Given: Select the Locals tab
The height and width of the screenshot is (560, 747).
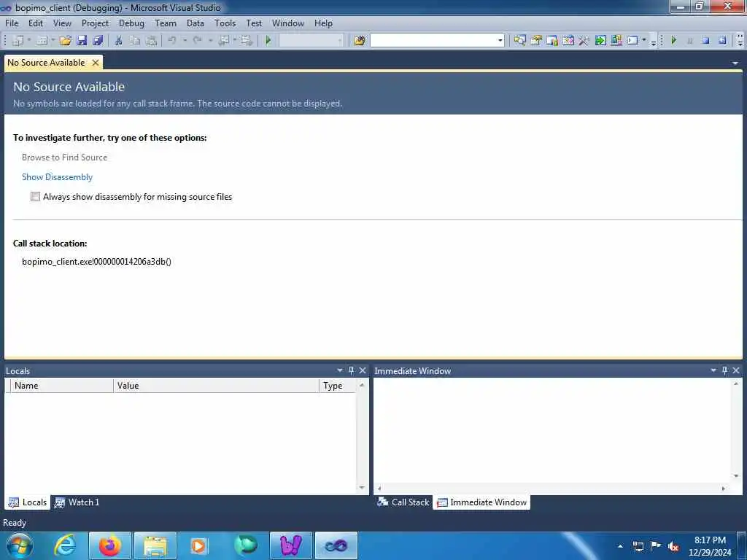Looking at the screenshot, I should [28, 502].
